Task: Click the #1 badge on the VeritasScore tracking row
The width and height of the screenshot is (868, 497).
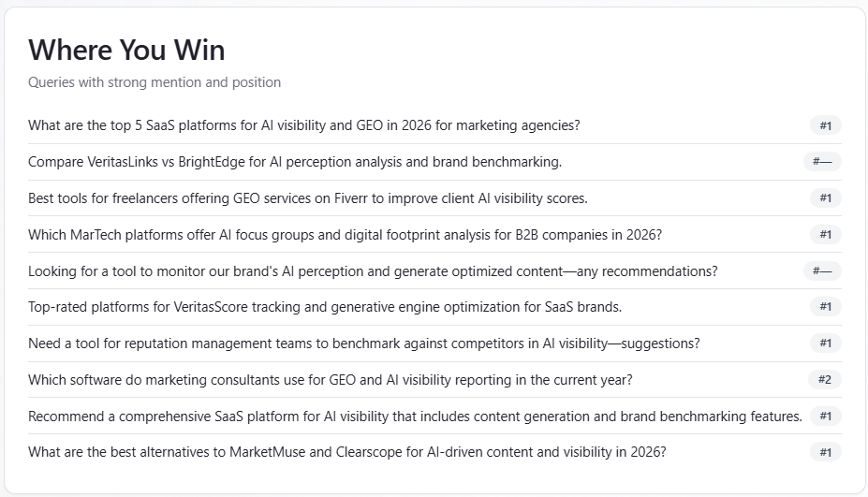Action: pos(825,307)
